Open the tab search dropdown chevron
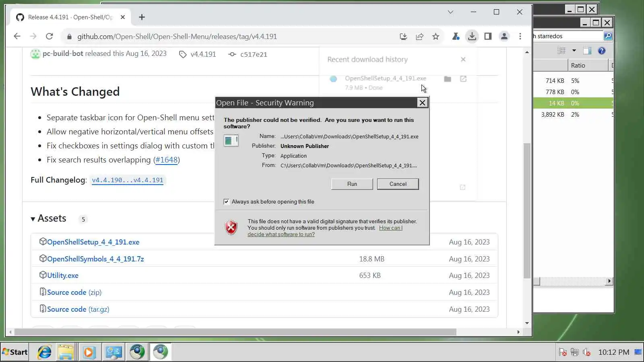 pyautogui.click(x=450, y=12)
